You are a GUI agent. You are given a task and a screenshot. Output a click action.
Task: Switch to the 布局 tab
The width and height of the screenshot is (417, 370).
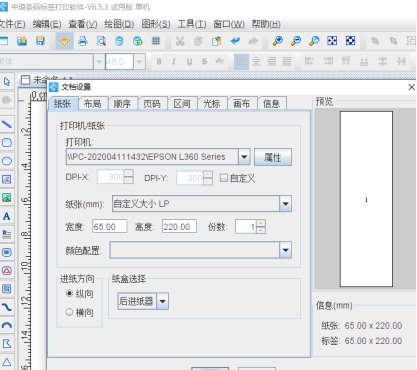pos(92,104)
